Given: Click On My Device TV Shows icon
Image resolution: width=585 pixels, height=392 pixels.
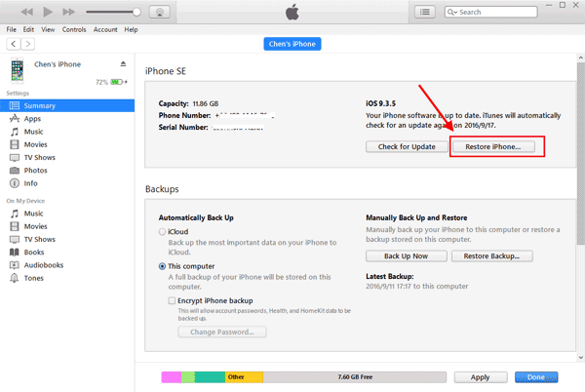Looking at the screenshot, I should 15,239.
